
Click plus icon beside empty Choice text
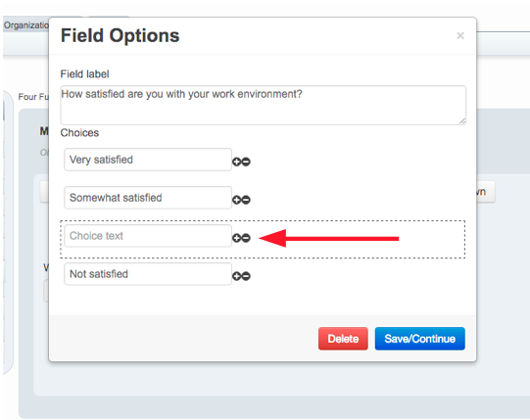[x=237, y=238]
